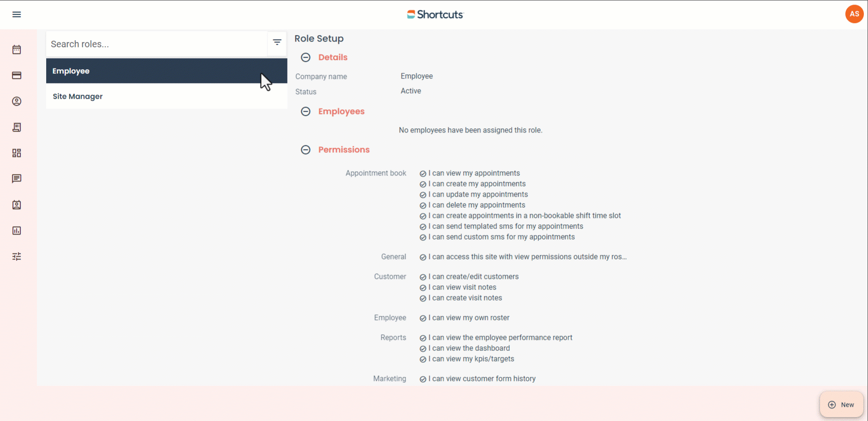Click the New button
Screen dimensions: 868x421
(841, 405)
